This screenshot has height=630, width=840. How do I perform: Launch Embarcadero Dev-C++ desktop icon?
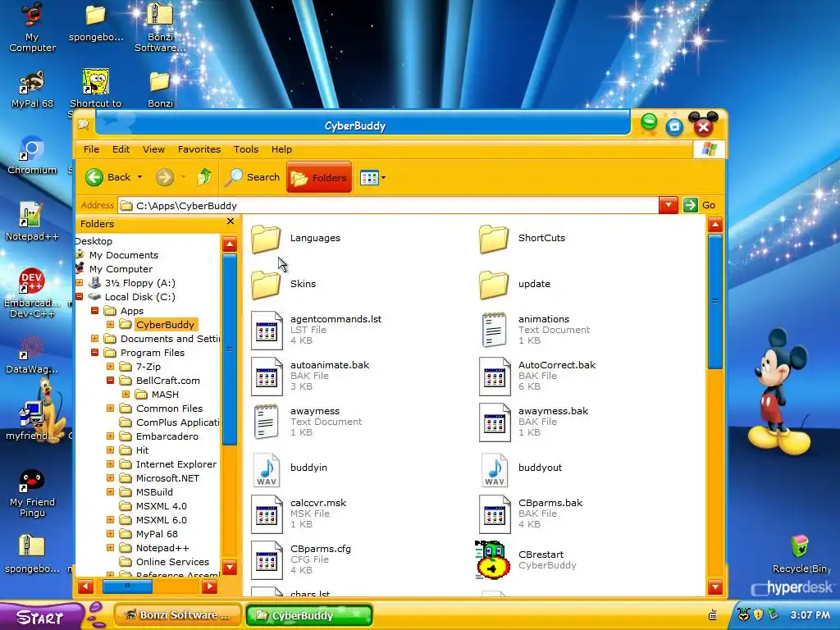tap(32, 293)
